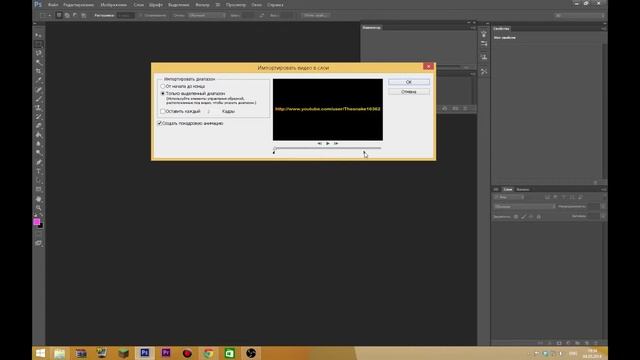The image size is (640, 360).
Task: Select the Healing Brush tool
Action: click(x=38, y=90)
